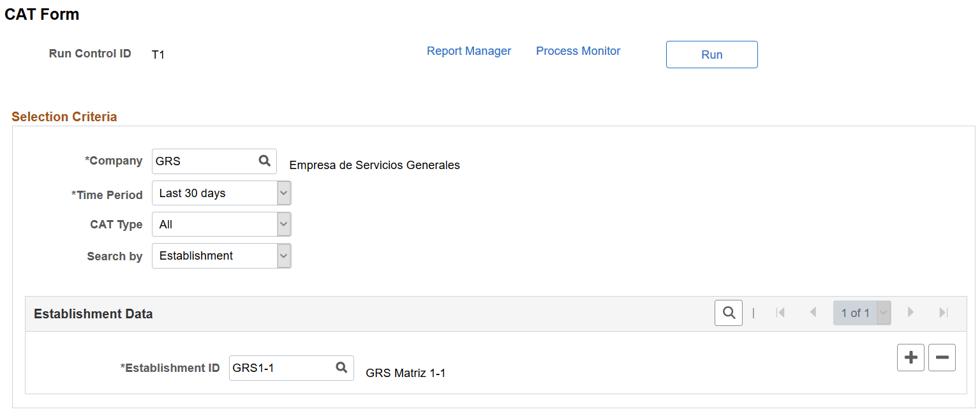Click the Establishment Data section header
The width and height of the screenshot is (980, 414).
tap(93, 314)
